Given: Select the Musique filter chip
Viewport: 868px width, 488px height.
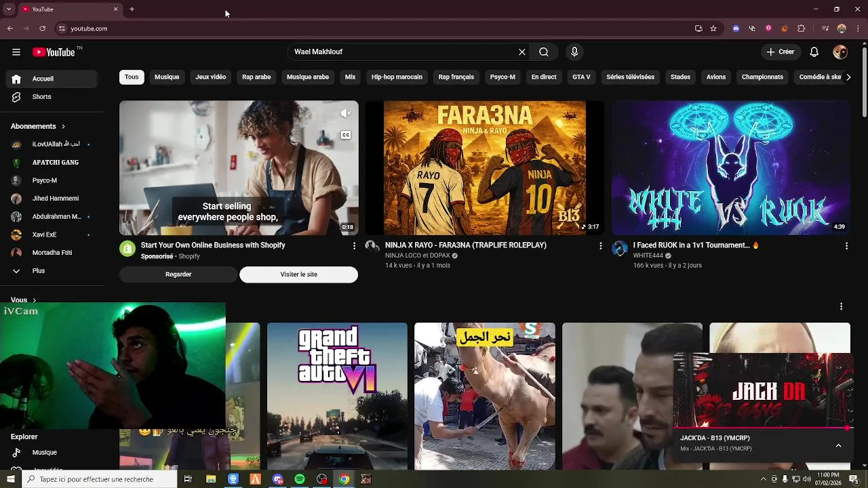Looking at the screenshot, I should tap(167, 77).
